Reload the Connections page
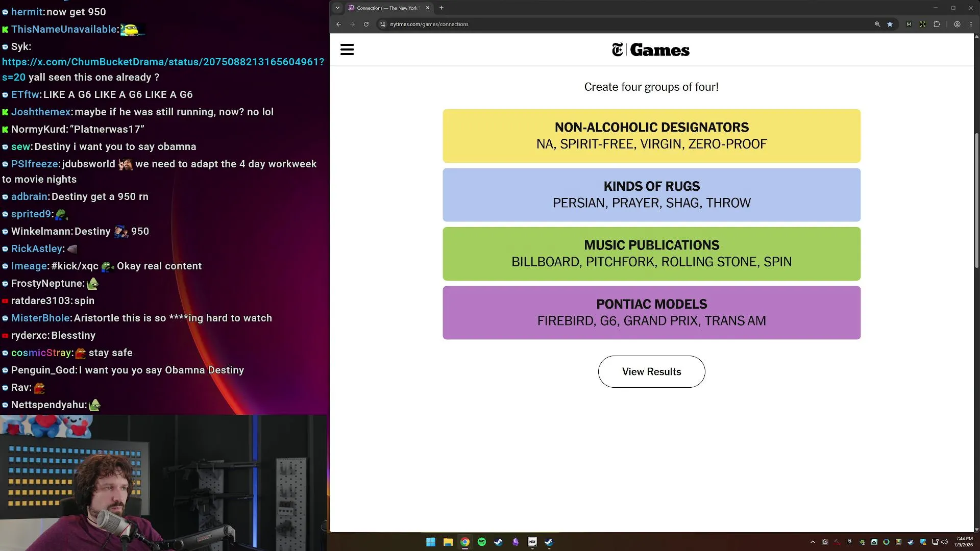This screenshot has height=551, width=980. coord(366,24)
